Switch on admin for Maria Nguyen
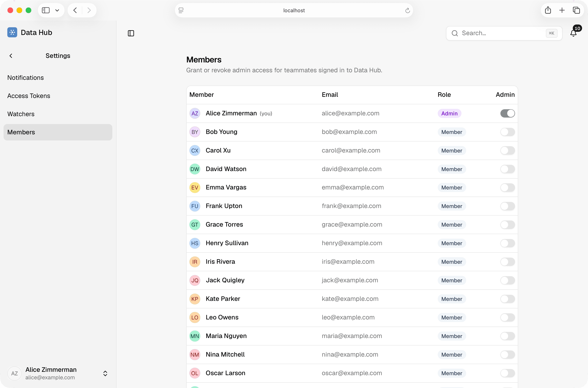Viewport: 588px width, 388px height. pyautogui.click(x=508, y=336)
